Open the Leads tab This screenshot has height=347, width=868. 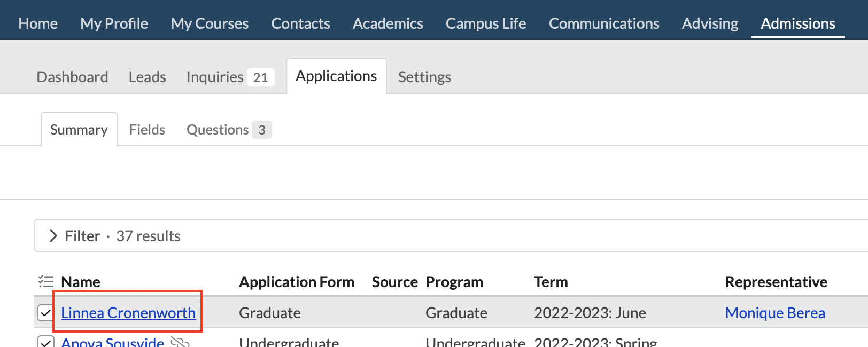[x=147, y=77]
